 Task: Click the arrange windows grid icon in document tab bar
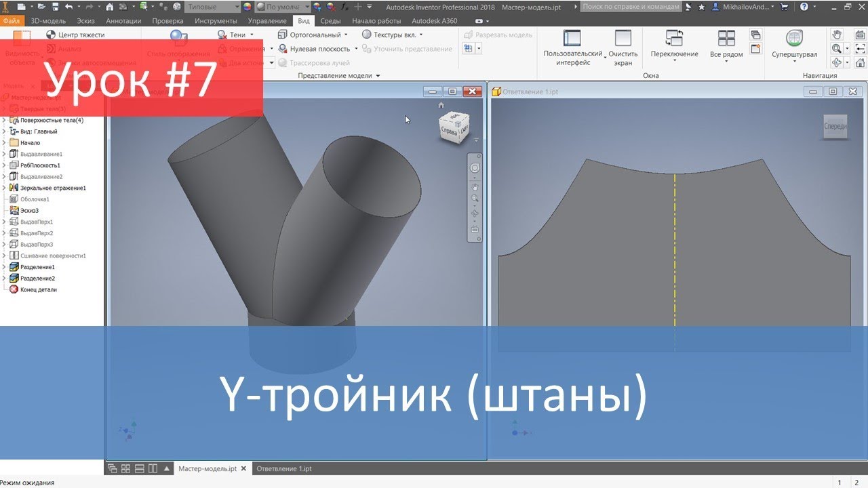coord(125,468)
